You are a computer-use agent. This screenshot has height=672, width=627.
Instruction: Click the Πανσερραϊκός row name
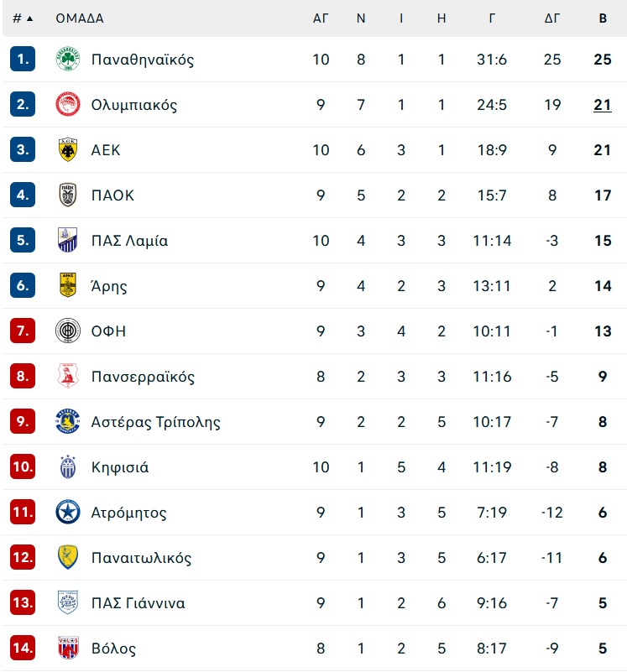(143, 377)
